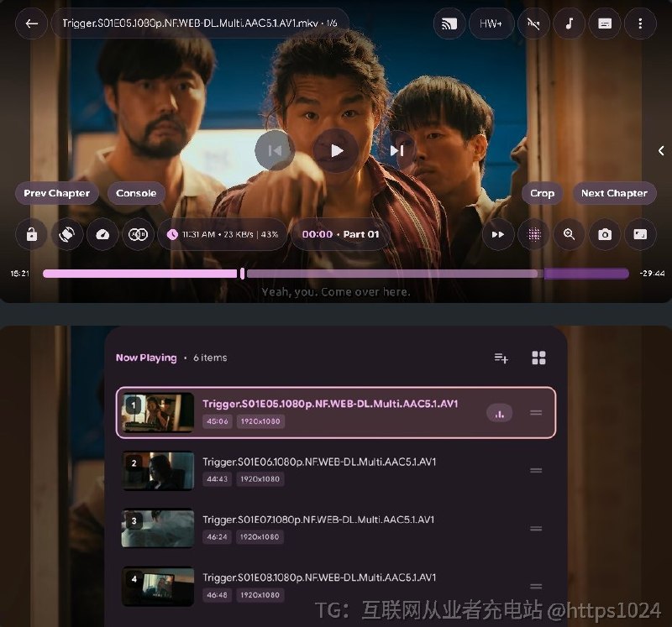Jump to Prev Chapter
This screenshot has height=627, width=672.
(x=57, y=193)
